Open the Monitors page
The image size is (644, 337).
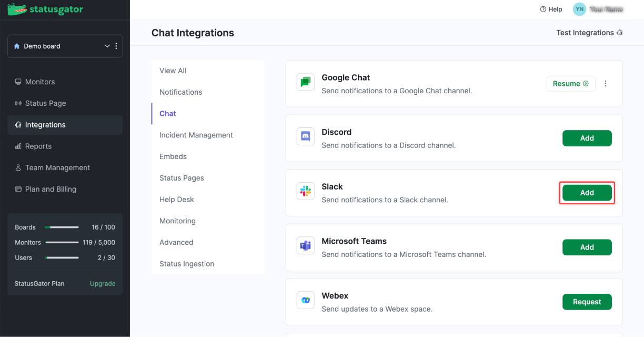click(x=65, y=82)
